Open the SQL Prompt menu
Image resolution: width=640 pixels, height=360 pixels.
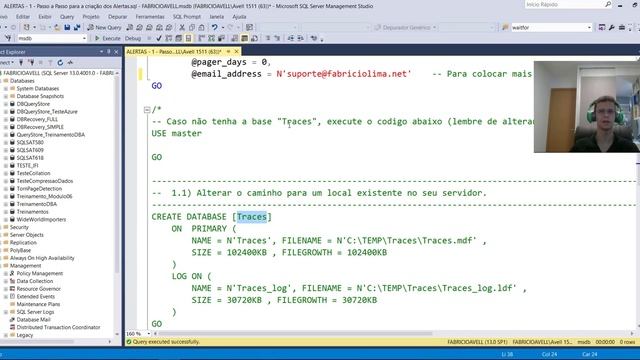(x=187, y=17)
